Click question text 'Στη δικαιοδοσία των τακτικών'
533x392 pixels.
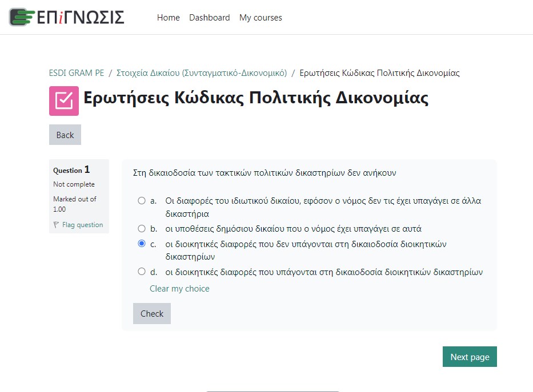point(193,173)
